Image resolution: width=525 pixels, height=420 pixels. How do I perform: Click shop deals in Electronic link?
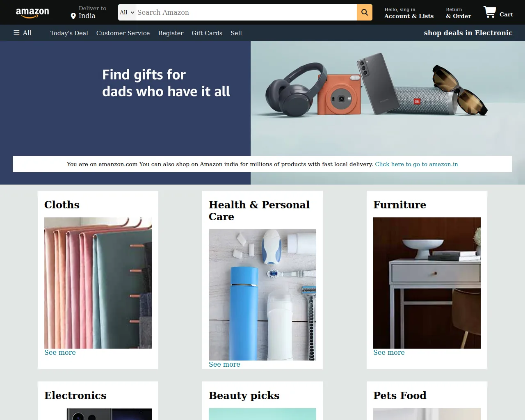click(468, 33)
